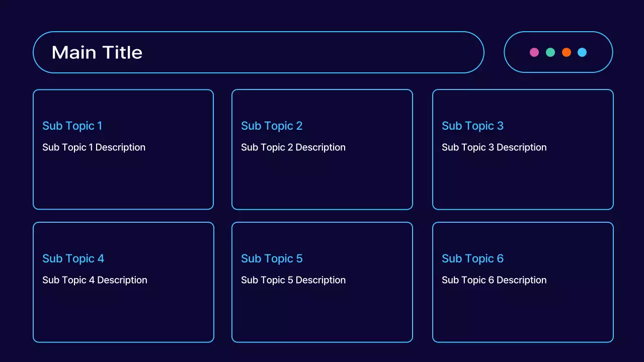Select Sub Topic 5 Description text
Screen dimensions: 644x362
click(293, 280)
